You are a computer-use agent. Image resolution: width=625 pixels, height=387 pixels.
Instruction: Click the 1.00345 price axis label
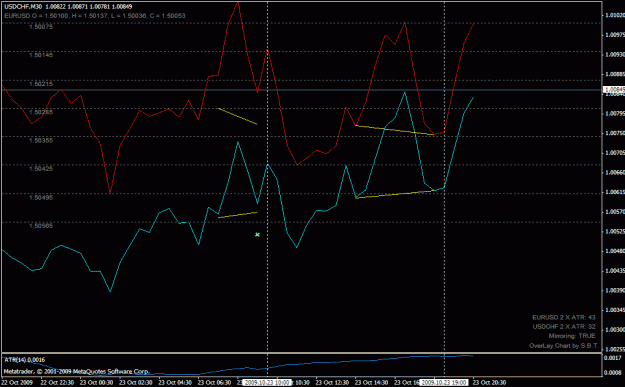point(615,310)
